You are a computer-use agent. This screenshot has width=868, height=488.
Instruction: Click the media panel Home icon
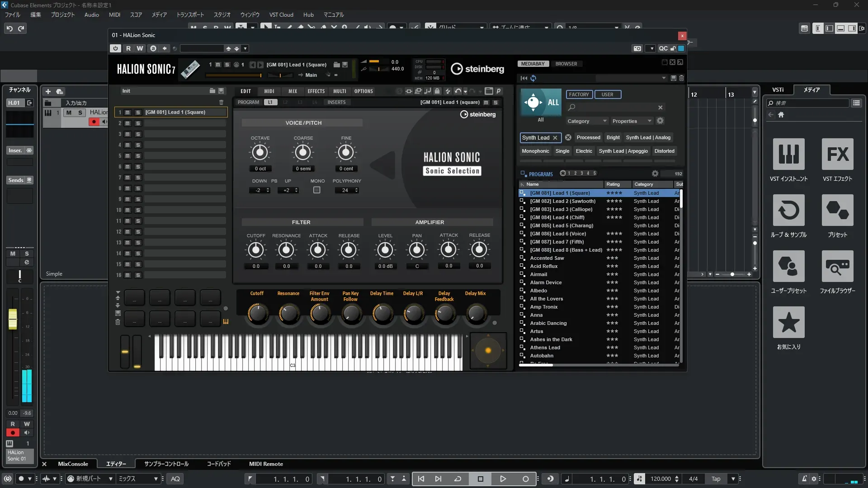[x=781, y=115]
